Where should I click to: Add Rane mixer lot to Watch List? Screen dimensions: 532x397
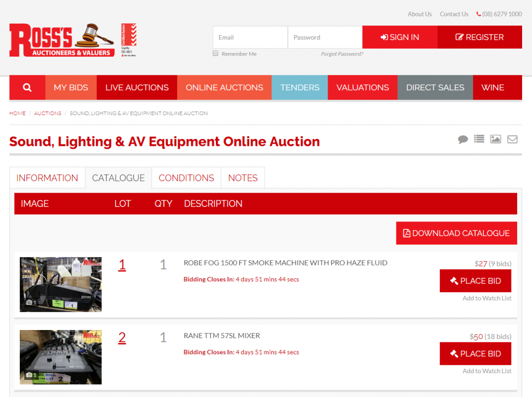(x=487, y=371)
